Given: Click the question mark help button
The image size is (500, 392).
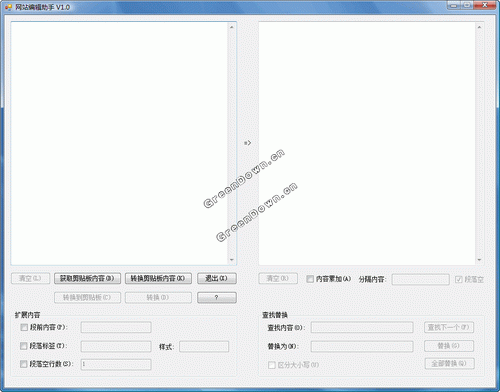Looking at the screenshot, I should click(x=217, y=297).
